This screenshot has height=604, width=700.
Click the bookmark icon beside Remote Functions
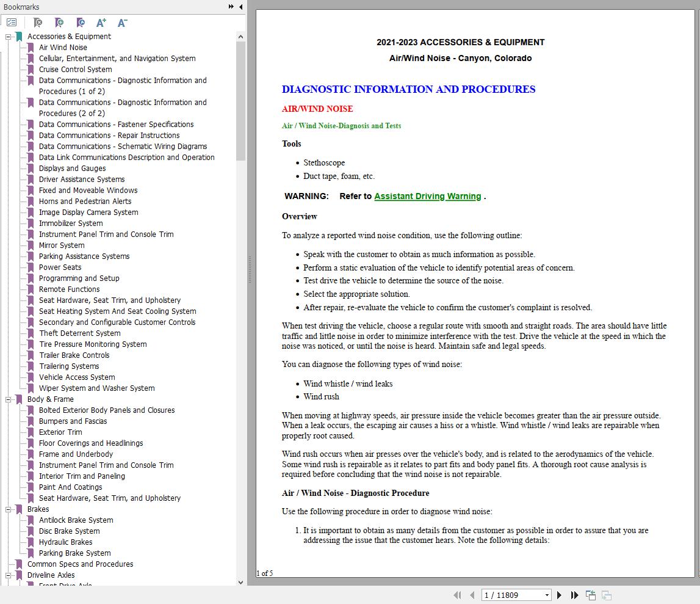coord(31,289)
